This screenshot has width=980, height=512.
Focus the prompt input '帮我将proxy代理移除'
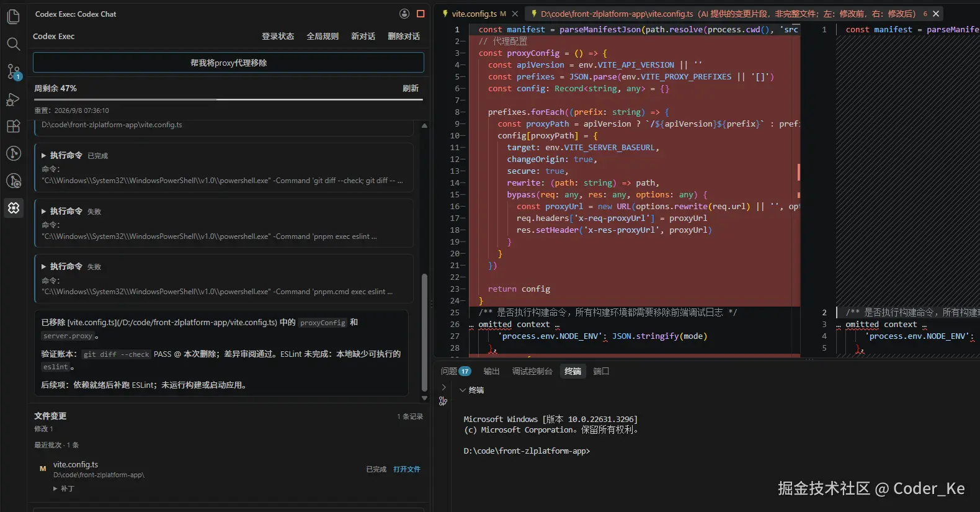click(x=228, y=63)
